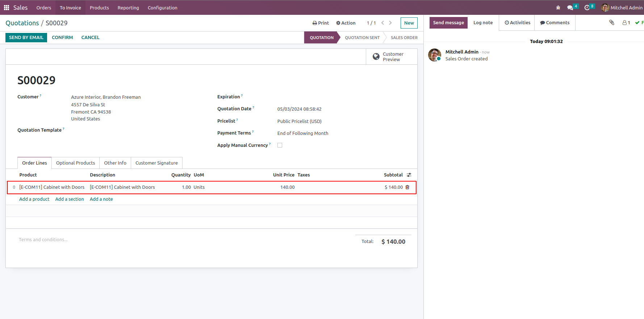Open Payment Terms field dropdown

303,133
